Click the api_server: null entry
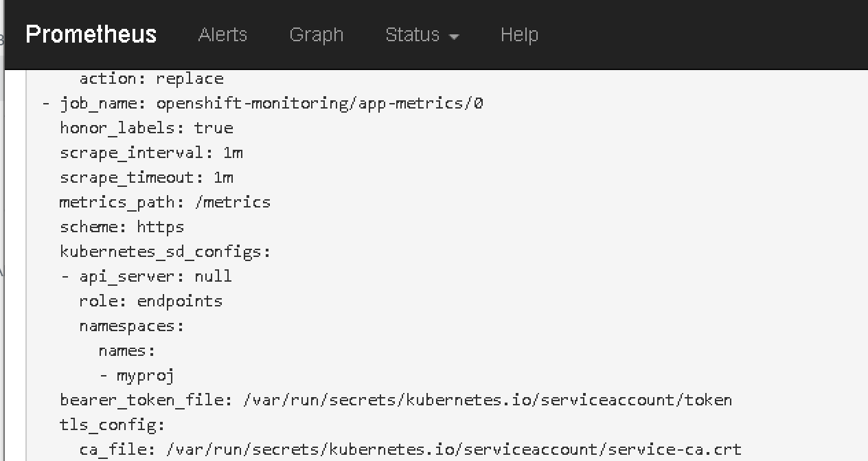 click(x=155, y=276)
